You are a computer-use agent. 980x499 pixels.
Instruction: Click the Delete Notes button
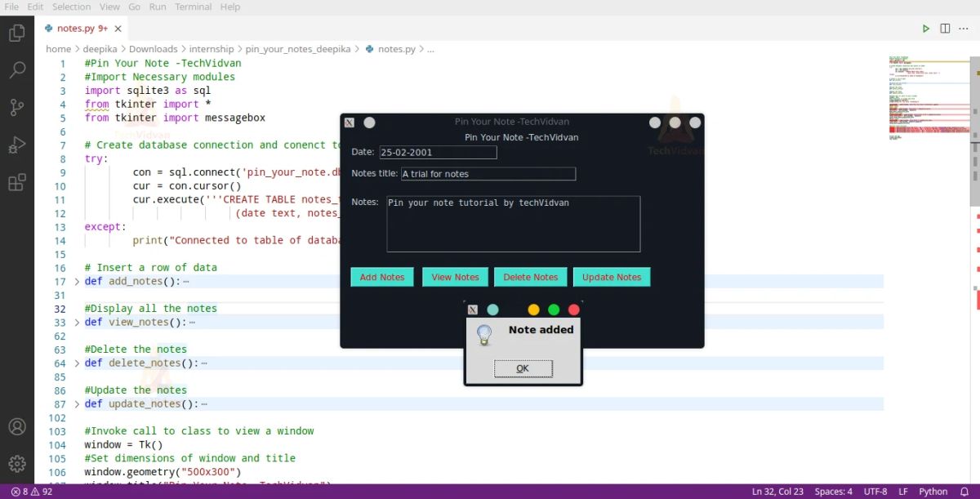pyautogui.click(x=531, y=277)
